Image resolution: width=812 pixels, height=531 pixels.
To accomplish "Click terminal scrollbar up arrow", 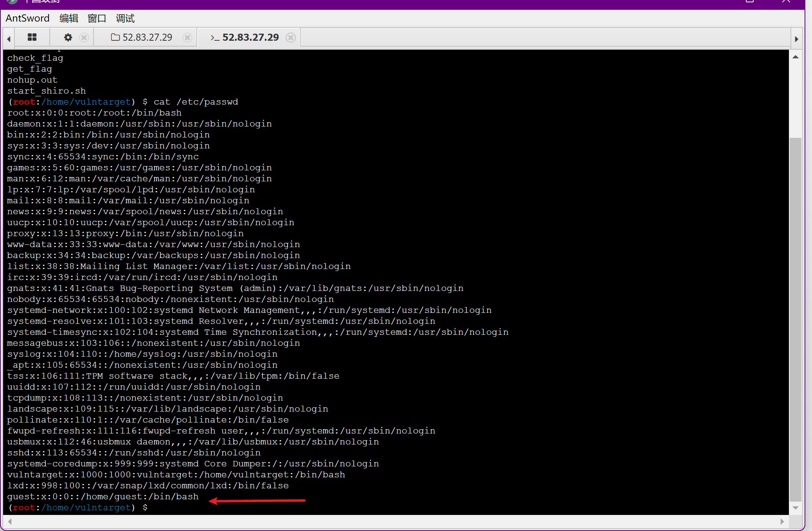I will 795,57.
